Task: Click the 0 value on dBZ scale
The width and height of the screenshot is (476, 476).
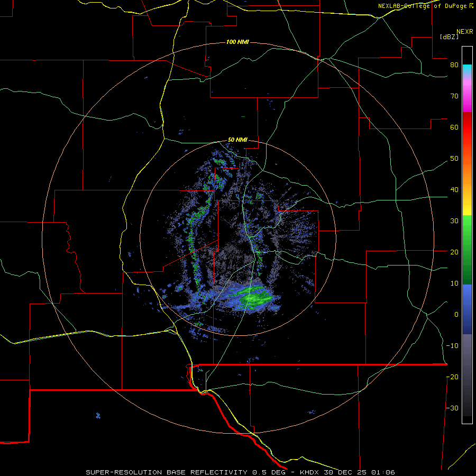Action: click(x=456, y=315)
